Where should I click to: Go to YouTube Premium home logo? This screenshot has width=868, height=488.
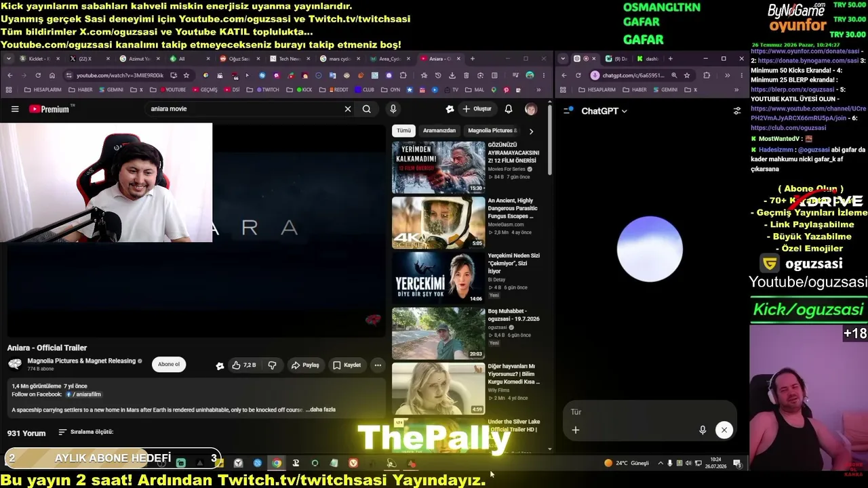(50, 109)
